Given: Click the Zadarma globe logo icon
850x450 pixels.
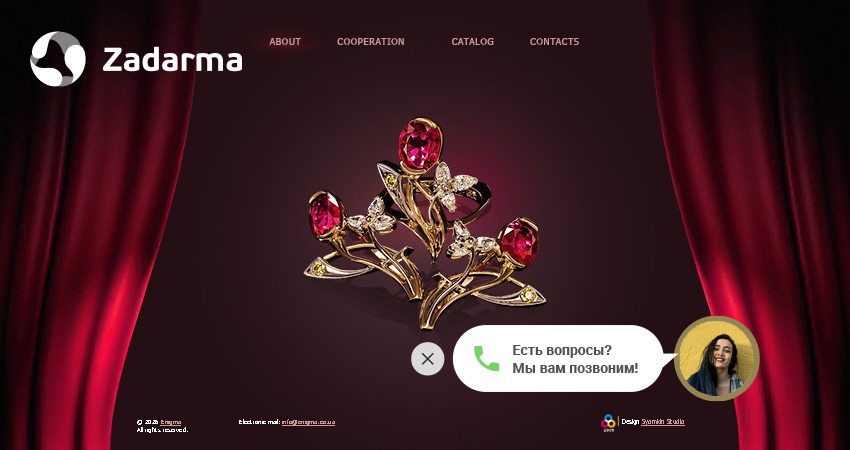Looking at the screenshot, I should (58, 59).
